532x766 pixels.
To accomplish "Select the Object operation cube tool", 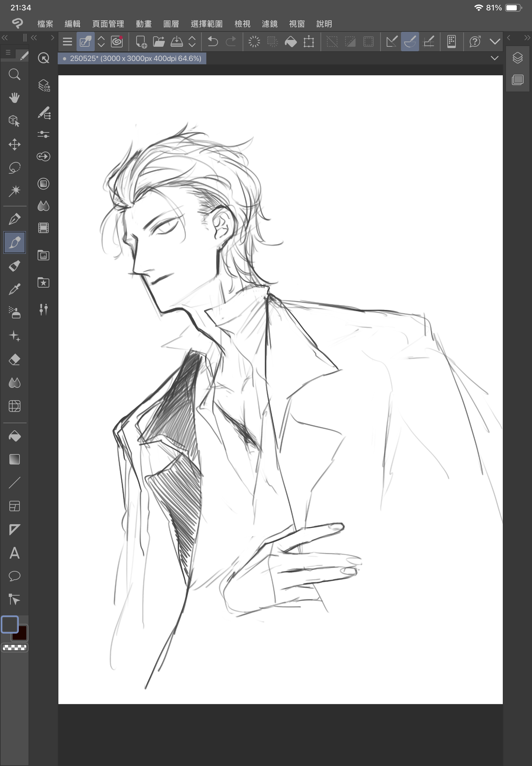I will [14, 121].
